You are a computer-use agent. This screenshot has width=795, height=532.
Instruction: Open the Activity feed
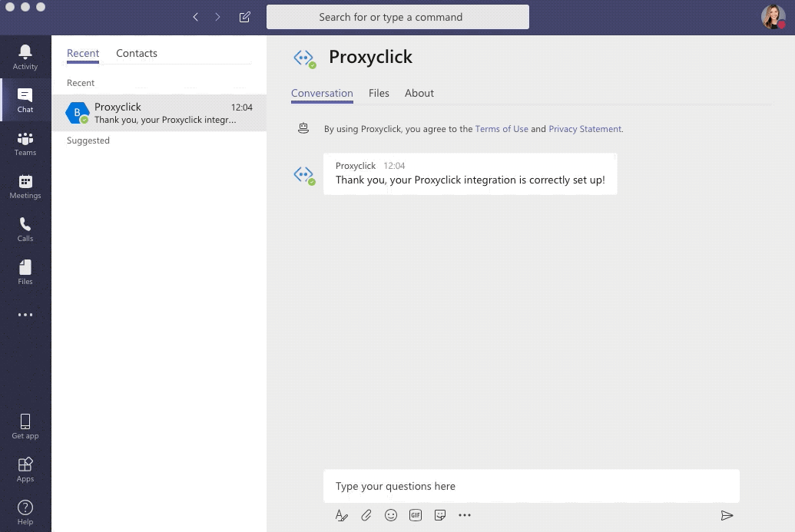[25, 57]
